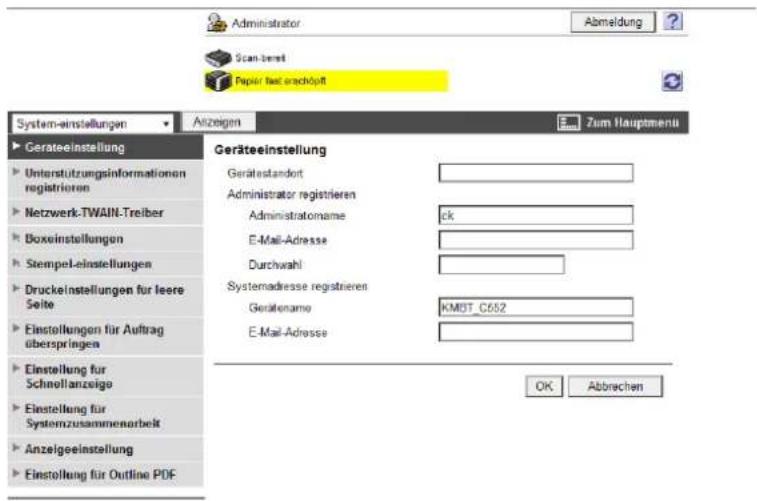The height and width of the screenshot is (501, 757).
Task: Click the Durchwahl input field
Action: pos(502,264)
